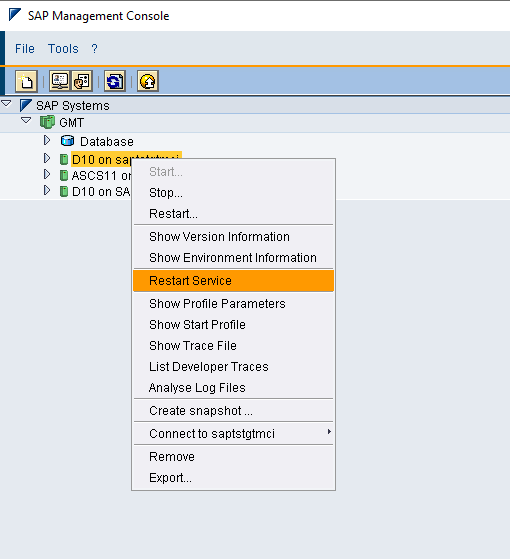Viewport: 510px width, 559px height.
Task: Click the green icon of highlighted D10 instance
Action: [64, 159]
